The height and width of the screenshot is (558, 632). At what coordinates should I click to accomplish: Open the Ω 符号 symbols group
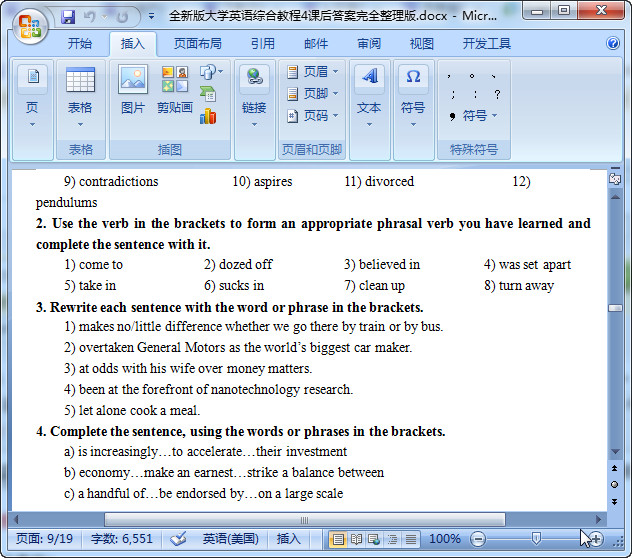pos(413,97)
